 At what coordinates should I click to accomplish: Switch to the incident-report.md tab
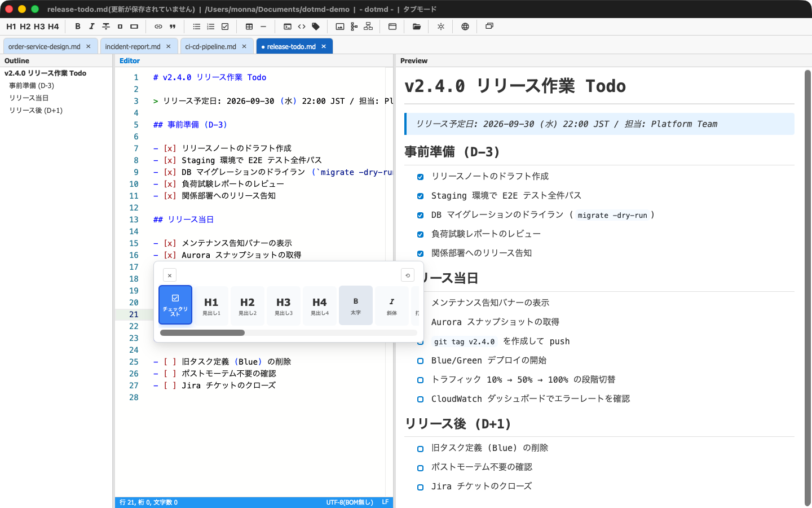[133, 46]
